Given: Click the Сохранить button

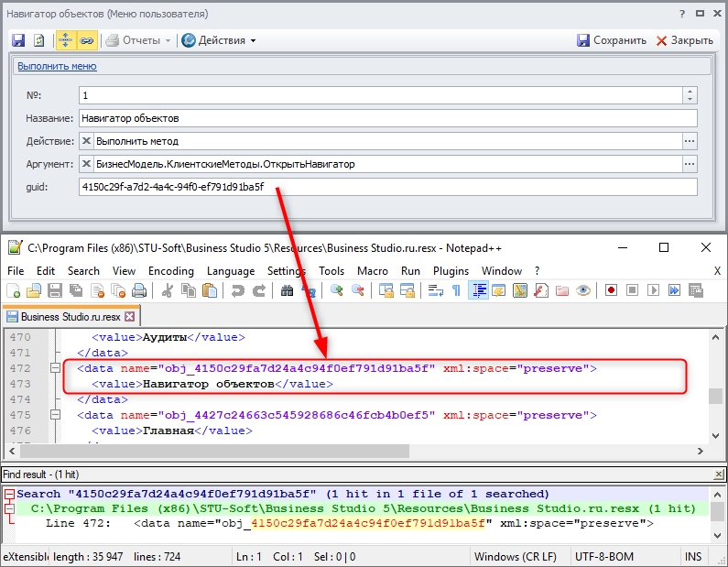Looking at the screenshot, I should [611, 40].
